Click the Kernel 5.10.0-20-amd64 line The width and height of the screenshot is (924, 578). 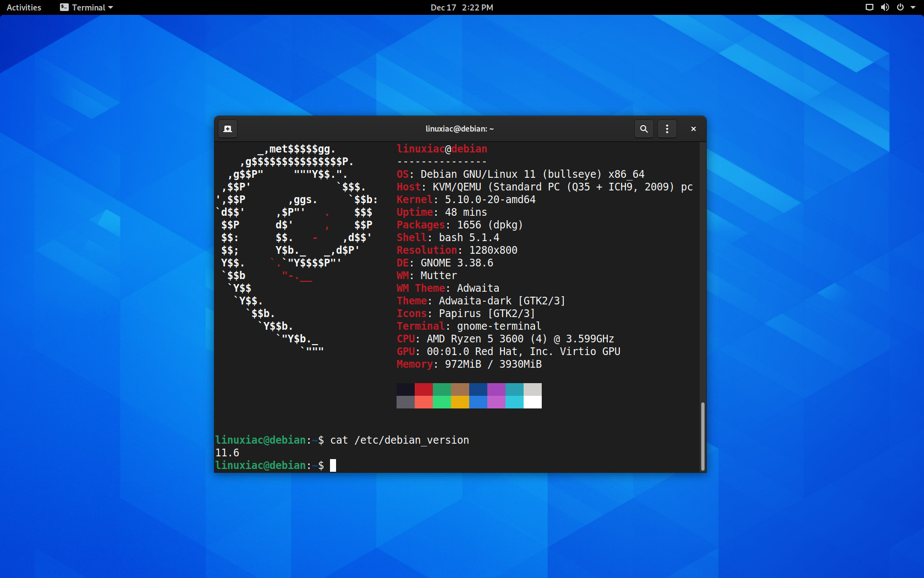point(466,200)
